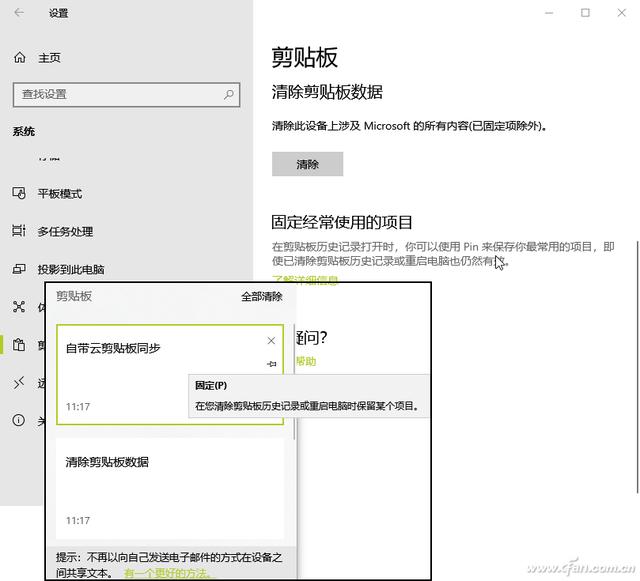Click 全部清除 in clipboard panel
Image resolution: width=640 pixels, height=581 pixels.
pyautogui.click(x=262, y=296)
